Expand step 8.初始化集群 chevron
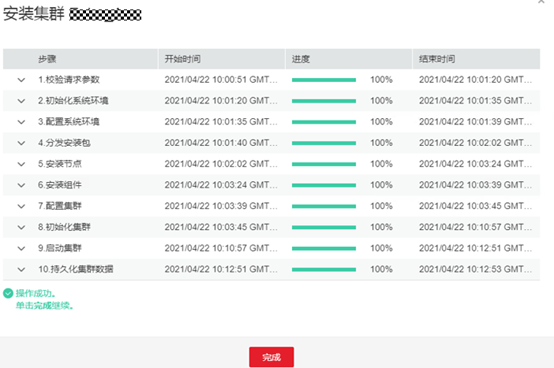Image resolution: width=554 pixels, height=368 pixels. pyautogui.click(x=21, y=227)
